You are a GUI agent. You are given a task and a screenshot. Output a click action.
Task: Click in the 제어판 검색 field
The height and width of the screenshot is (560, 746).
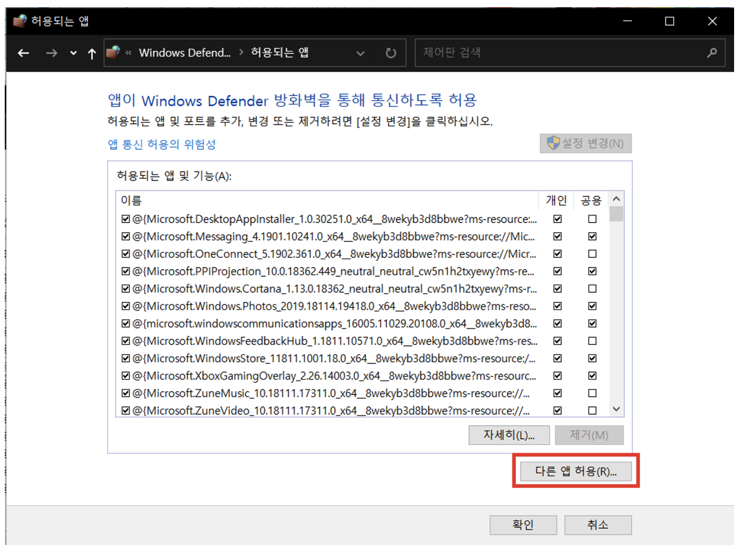tap(560, 52)
